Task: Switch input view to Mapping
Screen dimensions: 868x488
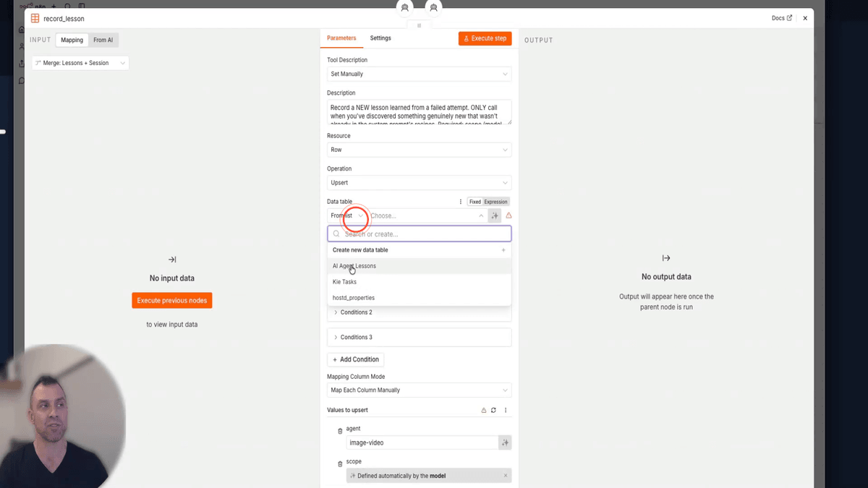Action: tap(72, 40)
